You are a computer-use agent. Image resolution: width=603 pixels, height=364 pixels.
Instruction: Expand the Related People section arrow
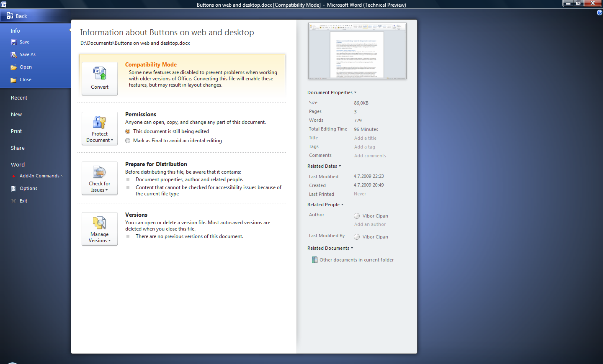click(342, 205)
